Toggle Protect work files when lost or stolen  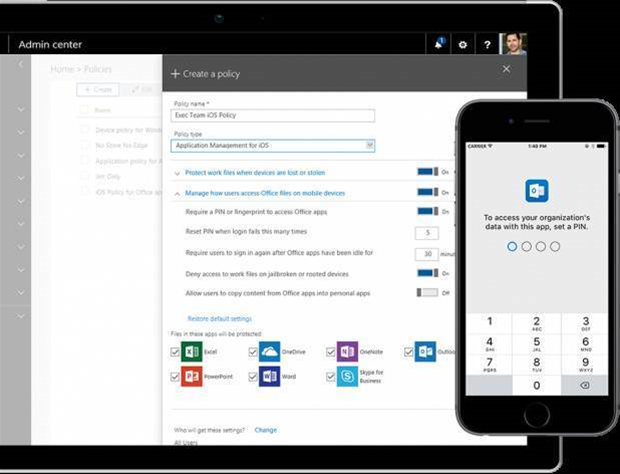427,172
